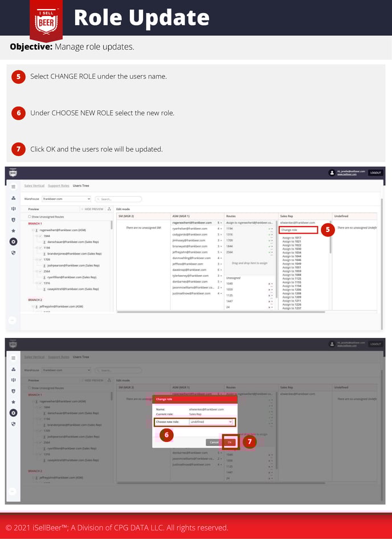Click the shield icon at the bottom of the upper sidebar

point(13,252)
